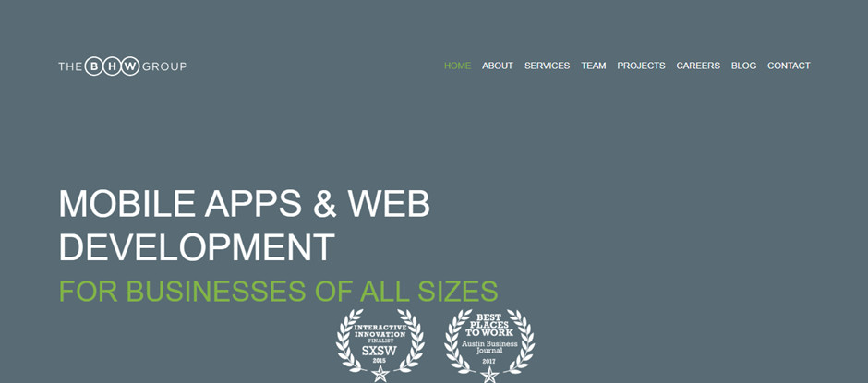Navigate to the Team page

coord(593,66)
